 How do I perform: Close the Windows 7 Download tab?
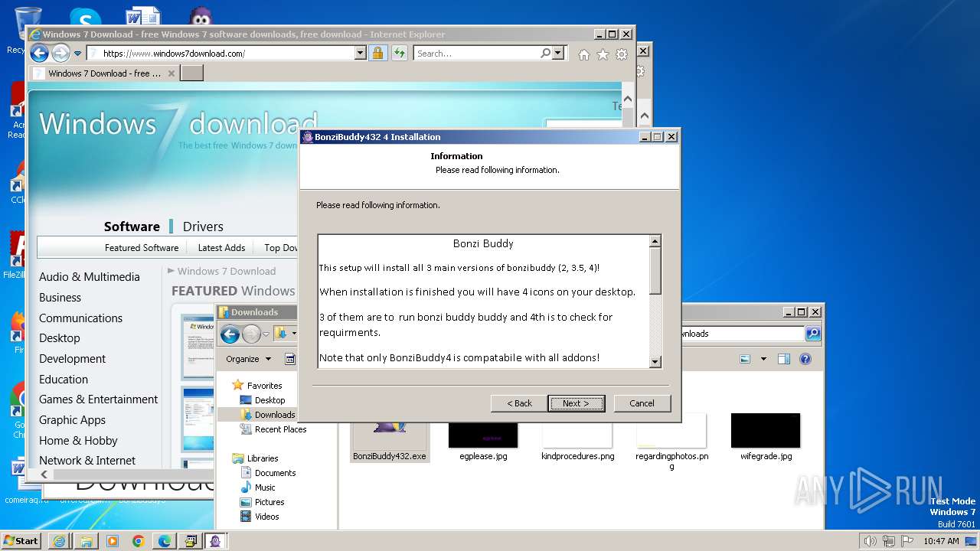(171, 73)
